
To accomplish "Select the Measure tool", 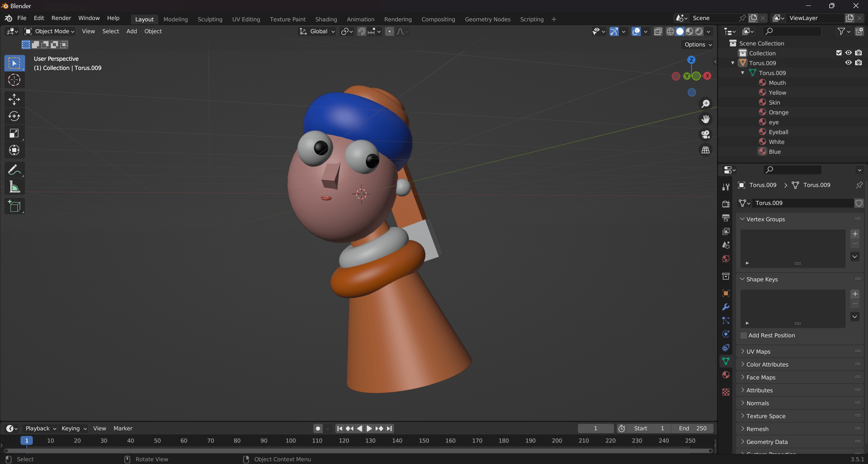I will pyautogui.click(x=14, y=187).
